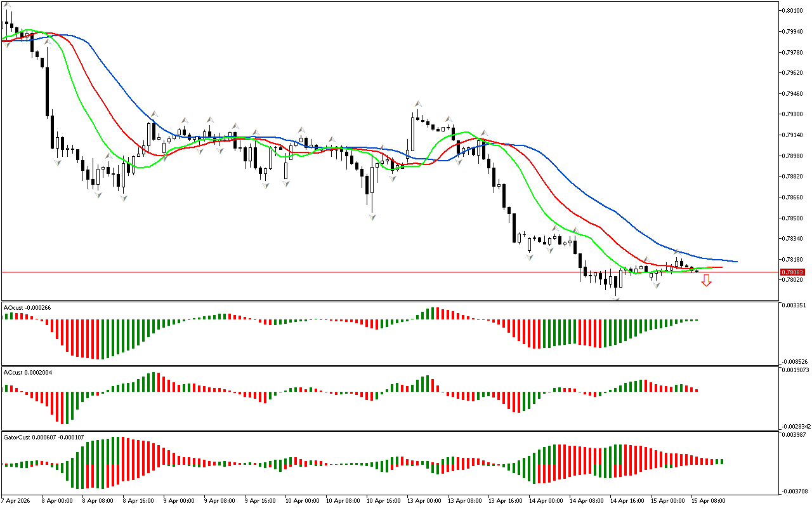Click the 0.80100 price scale label
This screenshot has height=508, width=812.
(x=794, y=11)
